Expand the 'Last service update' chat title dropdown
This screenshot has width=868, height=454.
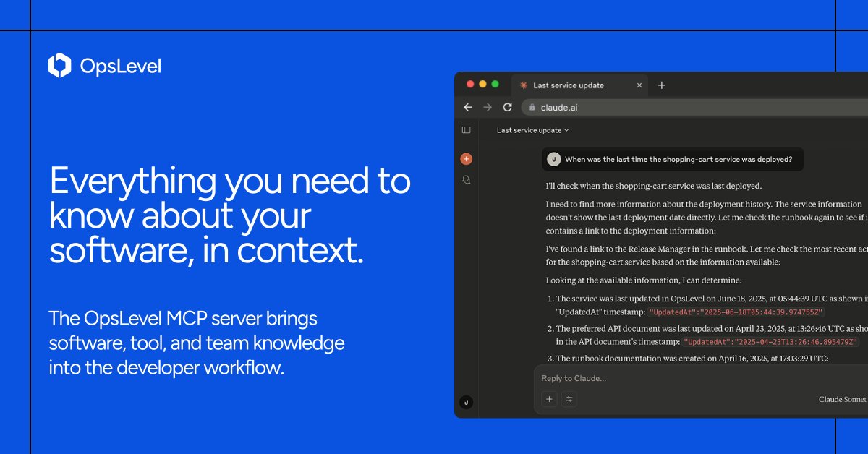(x=533, y=130)
